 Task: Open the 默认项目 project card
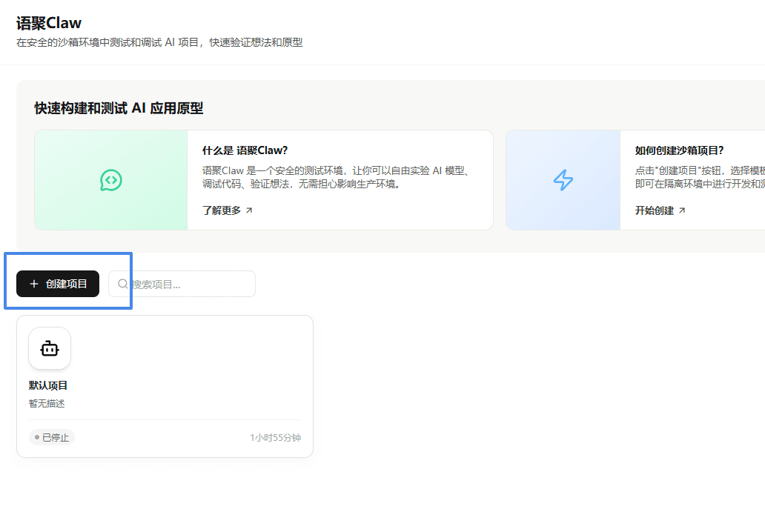pyautogui.click(x=165, y=386)
